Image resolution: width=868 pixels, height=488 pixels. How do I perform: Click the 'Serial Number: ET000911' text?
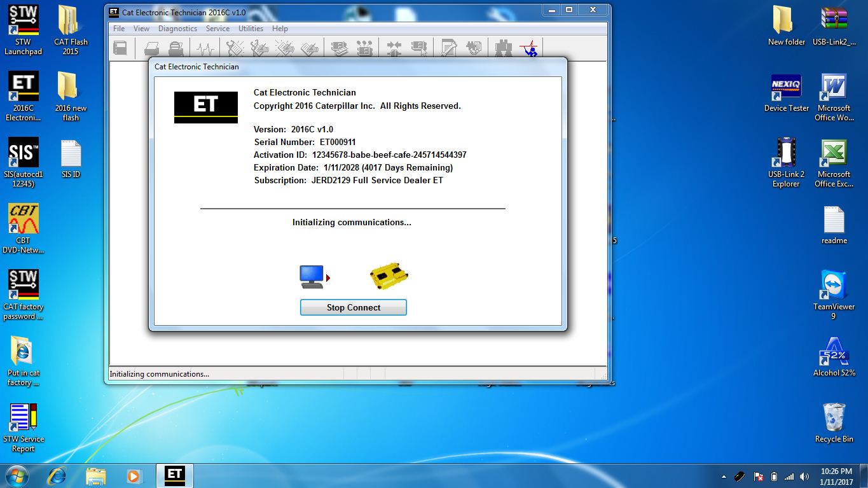click(305, 143)
